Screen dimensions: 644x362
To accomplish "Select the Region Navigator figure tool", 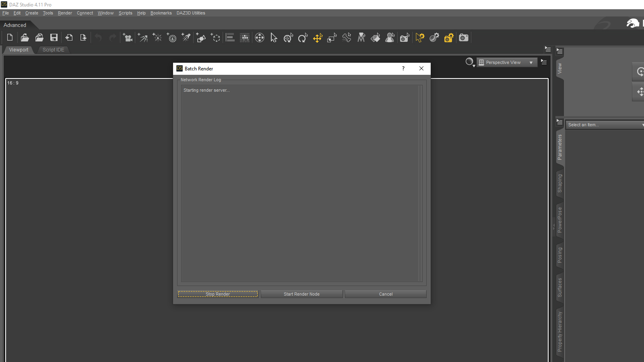I will pyautogui.click(x=390, y=38).
